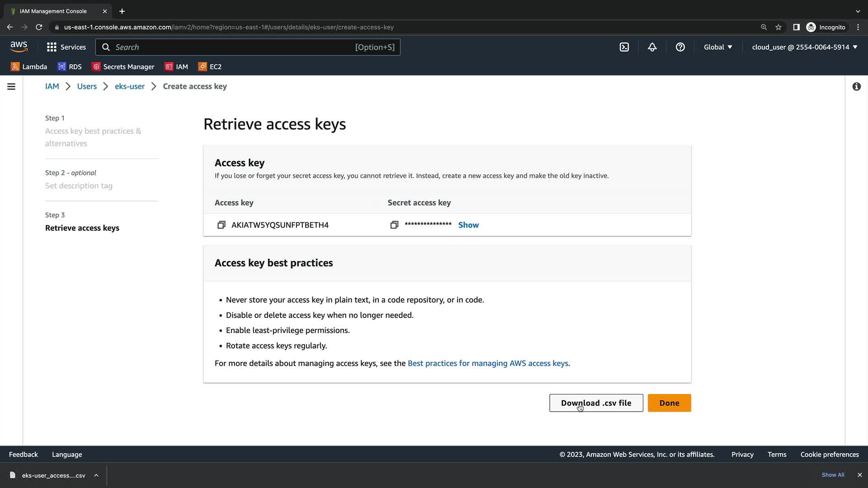This screenshot has height=488, width=868.
Task: Click the Download .csv file button
Action: [596, 403]
